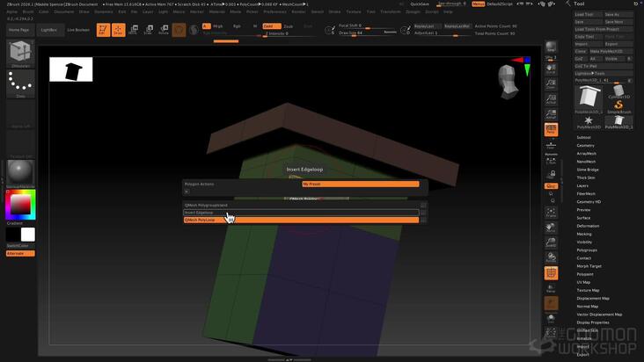Click the My Preset button in popup
Screen dimensions: 644x362
(x=361, y=184)
